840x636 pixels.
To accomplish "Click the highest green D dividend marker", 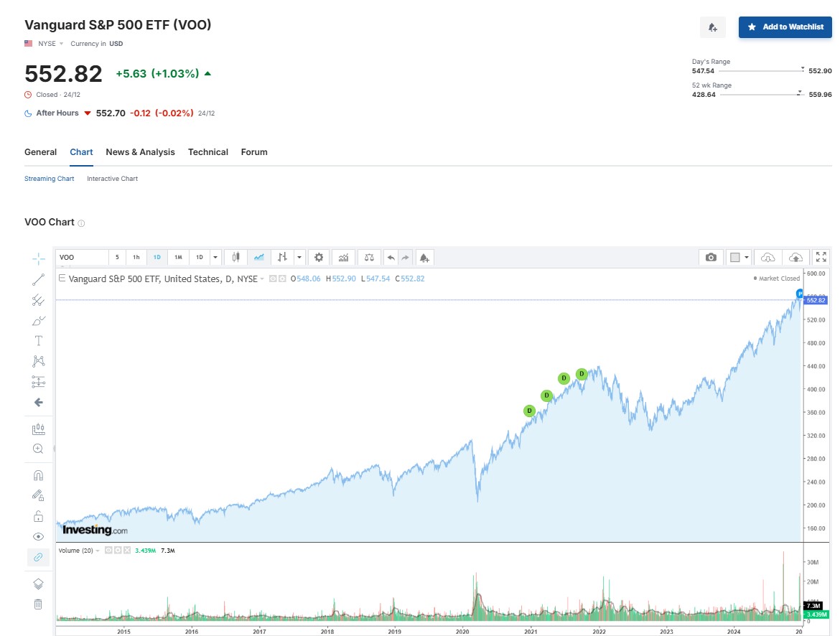I will click(x=582, y=374).
